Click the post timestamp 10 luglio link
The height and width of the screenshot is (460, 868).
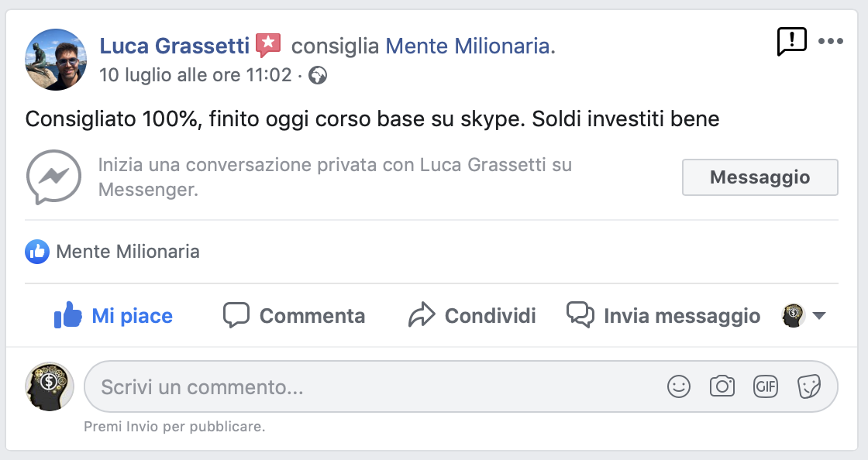coord(195,75)
